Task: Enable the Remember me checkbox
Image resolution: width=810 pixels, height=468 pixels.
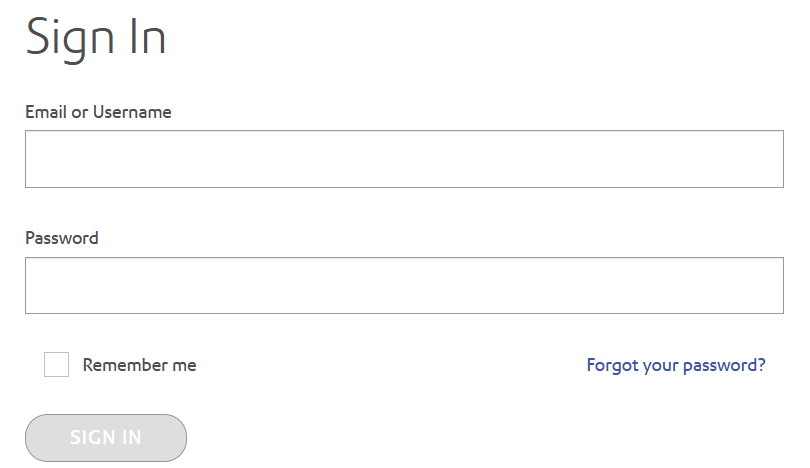Action: [57, 365]
